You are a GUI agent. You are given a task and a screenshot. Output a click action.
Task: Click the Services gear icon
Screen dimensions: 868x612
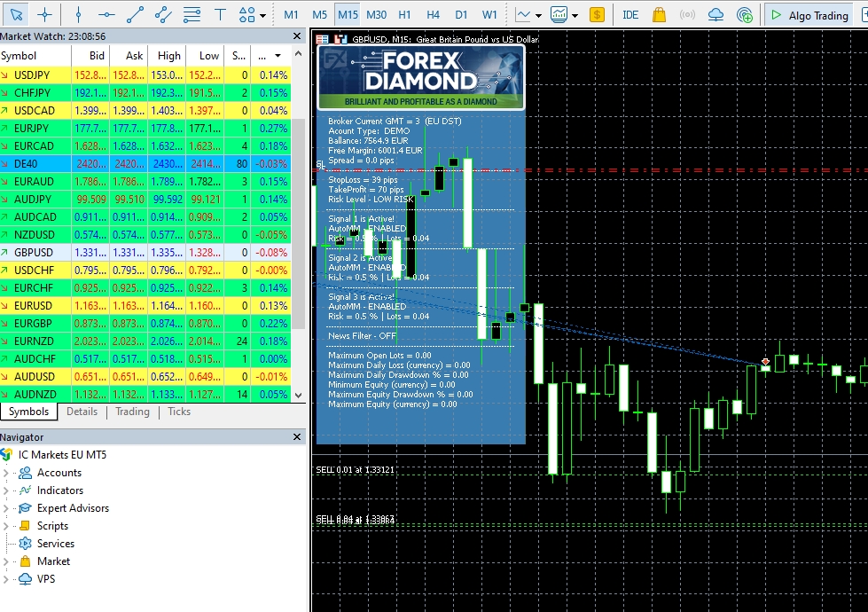[25, 544]
